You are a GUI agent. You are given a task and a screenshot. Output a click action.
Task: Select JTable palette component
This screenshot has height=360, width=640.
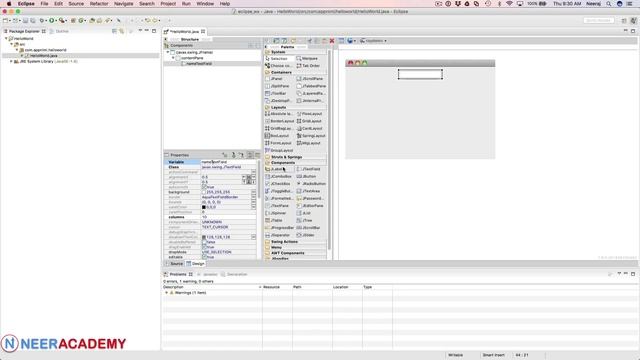coord(279,220)
